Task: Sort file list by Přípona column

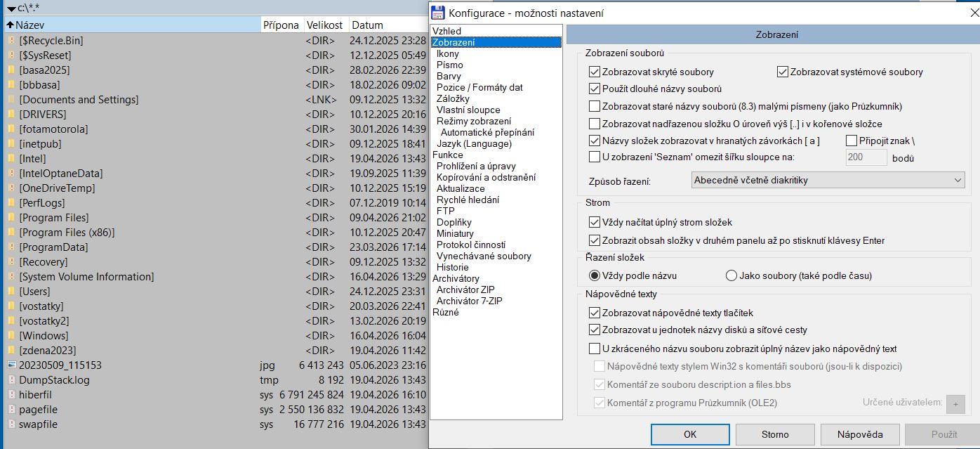Action: click(282, 25)
